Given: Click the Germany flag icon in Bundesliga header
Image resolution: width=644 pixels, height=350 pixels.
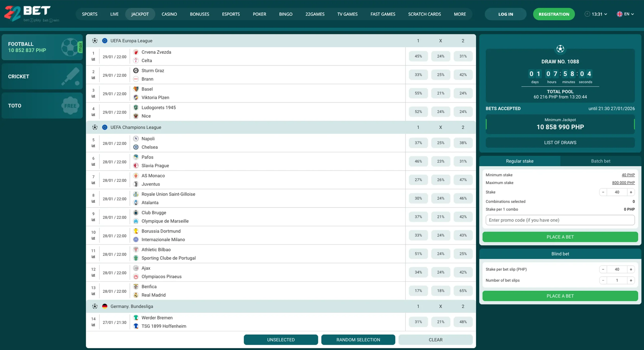Looking at the screenshot, I should click(x=105, y=306).
